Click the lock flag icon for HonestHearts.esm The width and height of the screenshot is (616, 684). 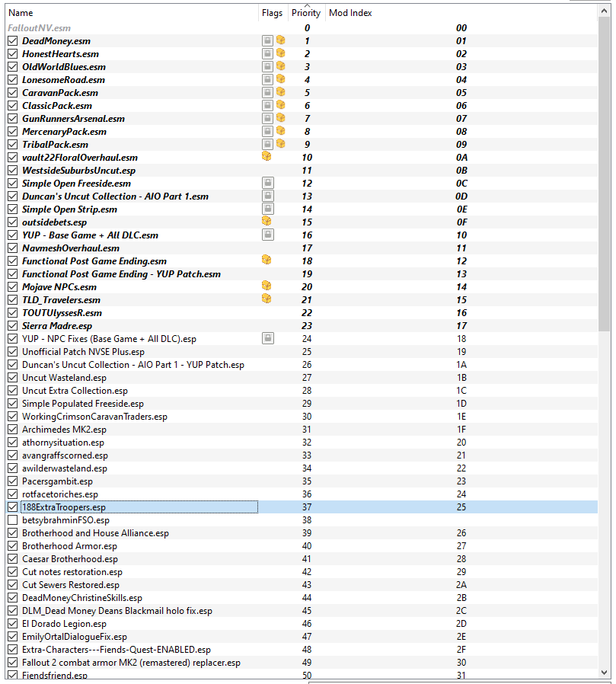pyautogui.click(x=268, y=53)
